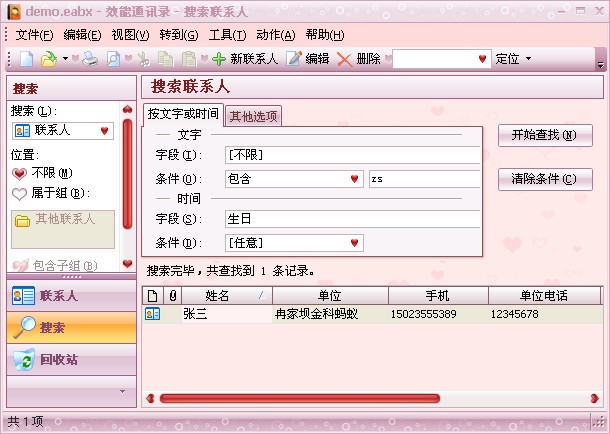Open the 联系人 navigation panel
This screenshot has width=610, height=434.
[58, 295]
